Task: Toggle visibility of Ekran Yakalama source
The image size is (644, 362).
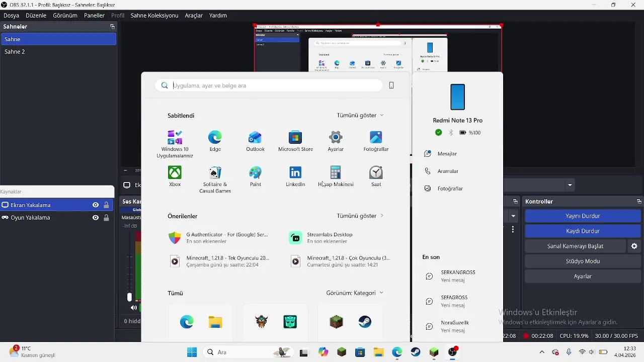Action: point(96,205)
